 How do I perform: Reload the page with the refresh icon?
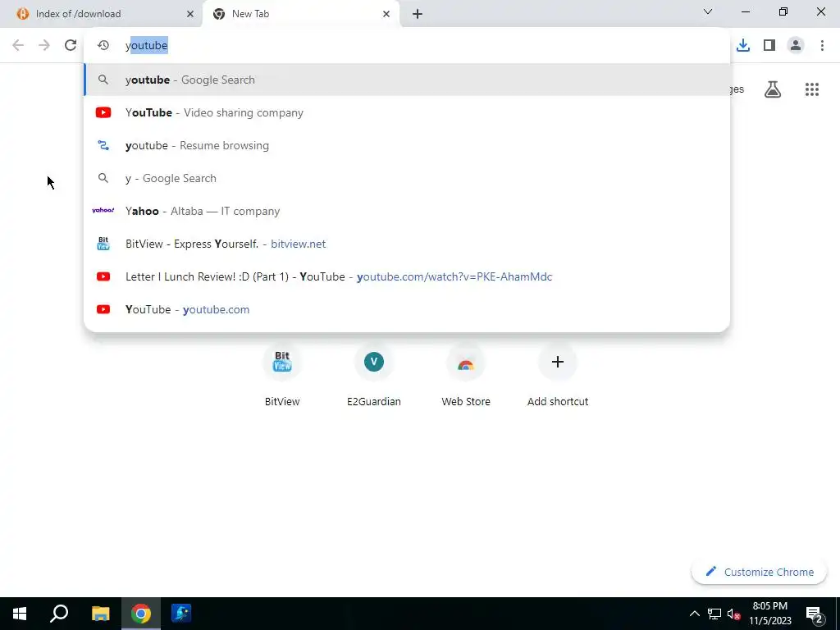tap(71, 45)
